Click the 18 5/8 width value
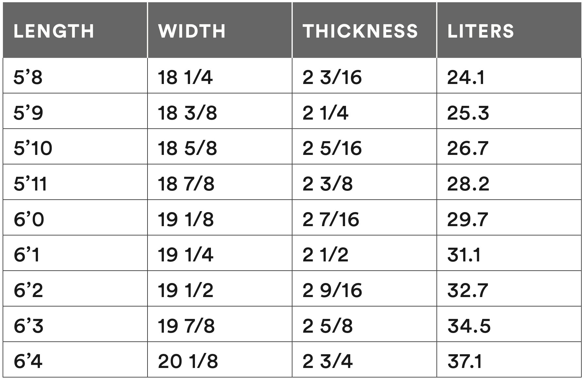 [187, 148]
